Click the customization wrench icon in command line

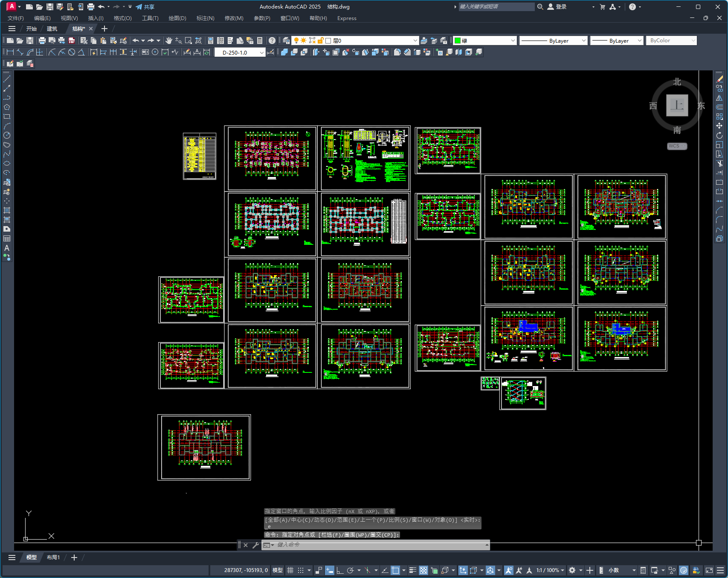tap(255, 545)
